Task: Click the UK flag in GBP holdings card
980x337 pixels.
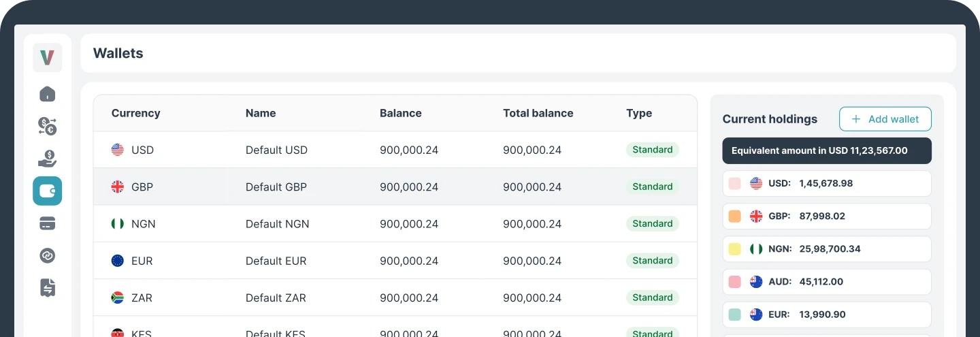Action: 756,216
